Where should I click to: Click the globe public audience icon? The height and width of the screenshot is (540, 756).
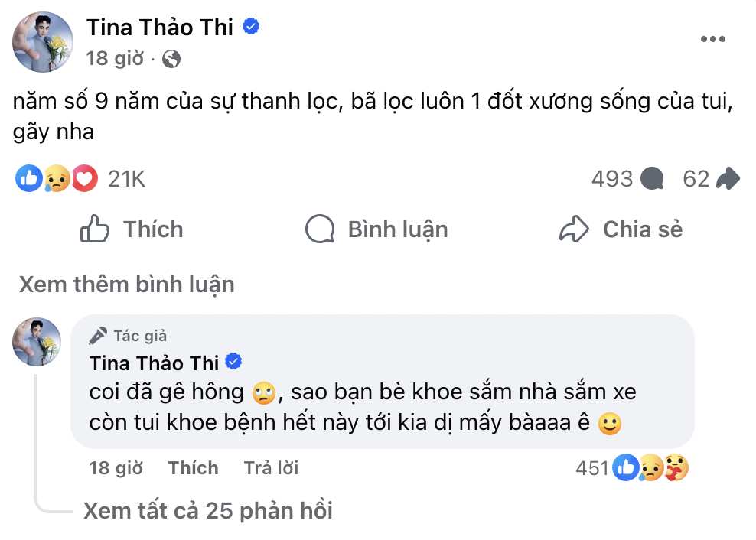coord(171,59)
